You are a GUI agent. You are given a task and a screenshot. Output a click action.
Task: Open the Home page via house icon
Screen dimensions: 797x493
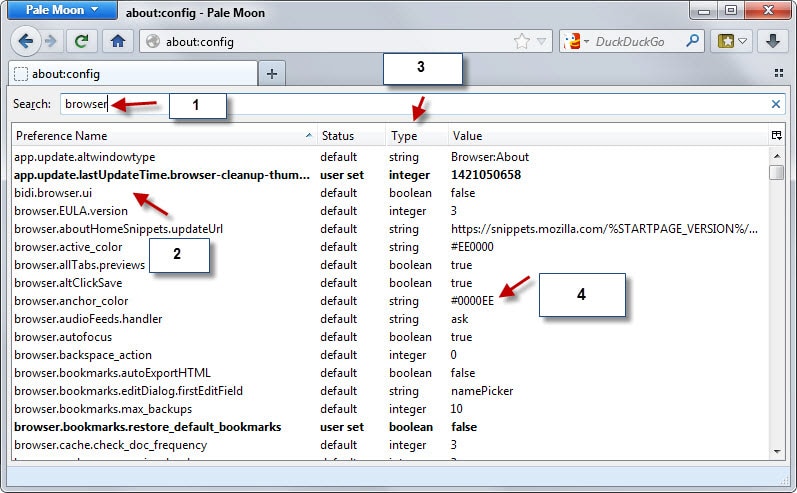pos(118,41)
